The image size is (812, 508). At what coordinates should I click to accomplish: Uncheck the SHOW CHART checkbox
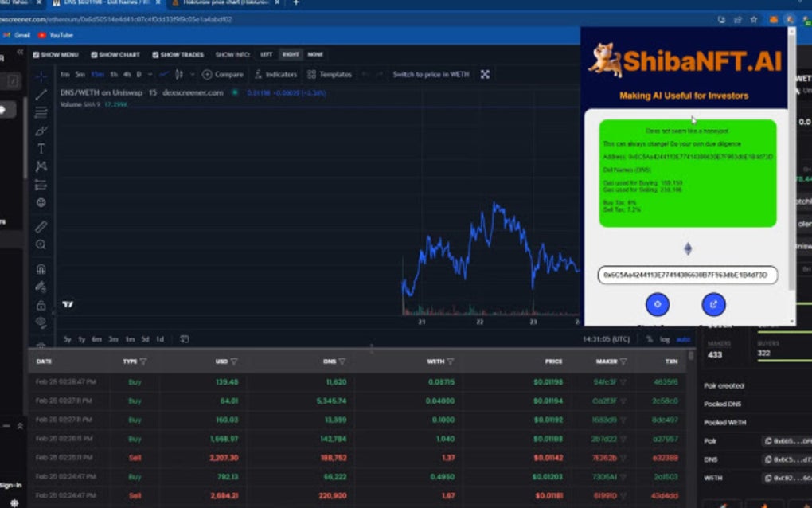pyautogui.click(x=94, y=55)
